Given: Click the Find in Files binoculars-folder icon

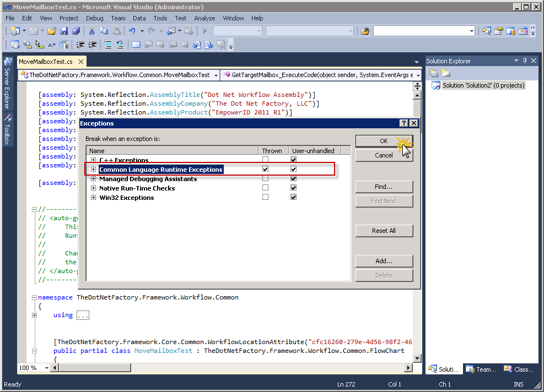Looking at the screenshot, I should point(365,31).
